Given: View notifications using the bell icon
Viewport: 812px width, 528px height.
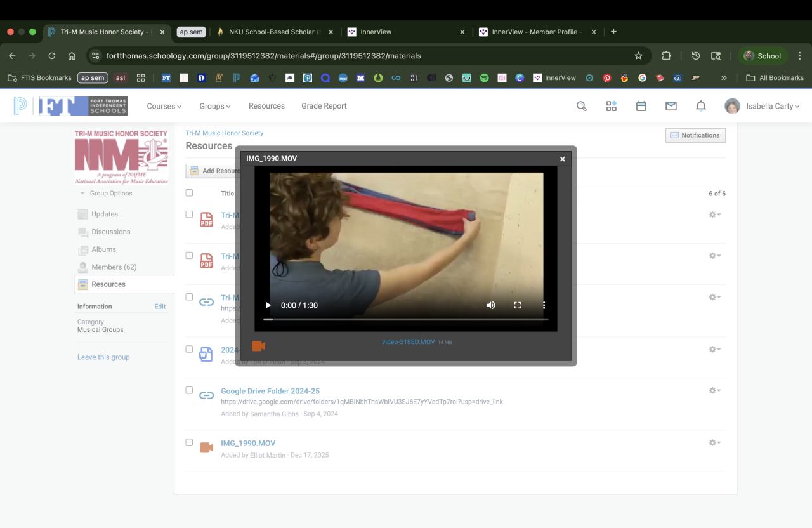Looking at the screenshot, I should coord(700,106).
